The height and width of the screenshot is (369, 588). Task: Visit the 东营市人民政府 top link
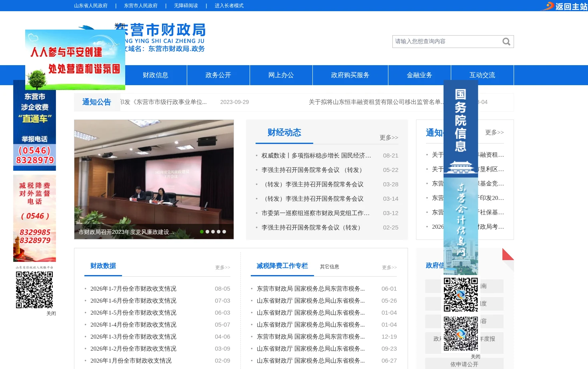point(141,6)
